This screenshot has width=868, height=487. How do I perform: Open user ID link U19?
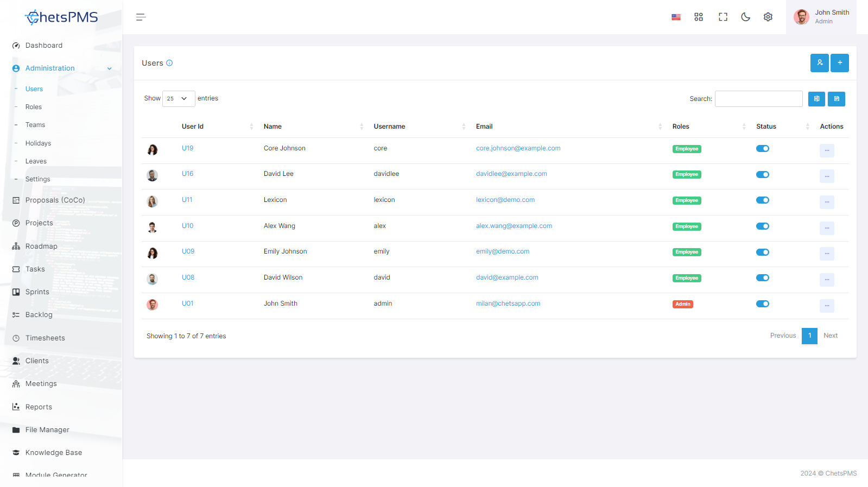click(x=187, y=148)
